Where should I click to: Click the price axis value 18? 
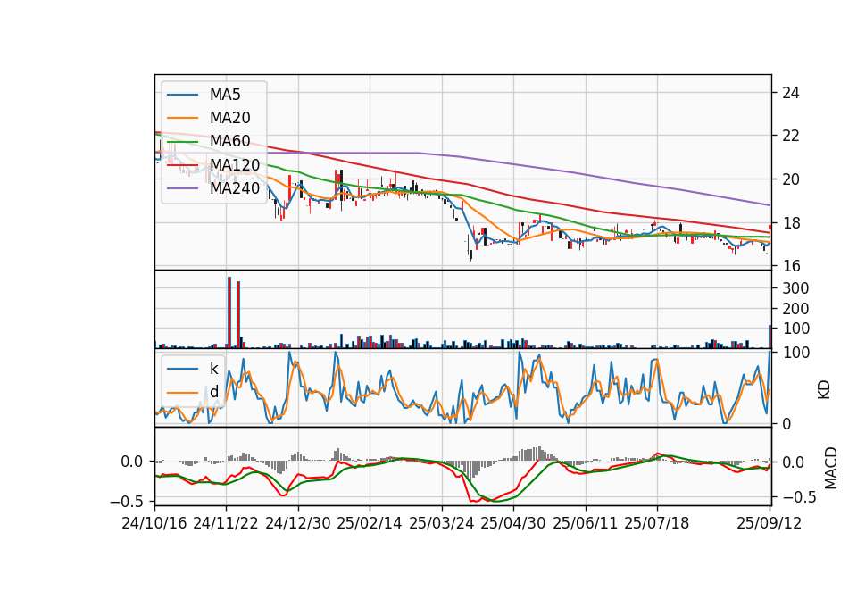790,223
